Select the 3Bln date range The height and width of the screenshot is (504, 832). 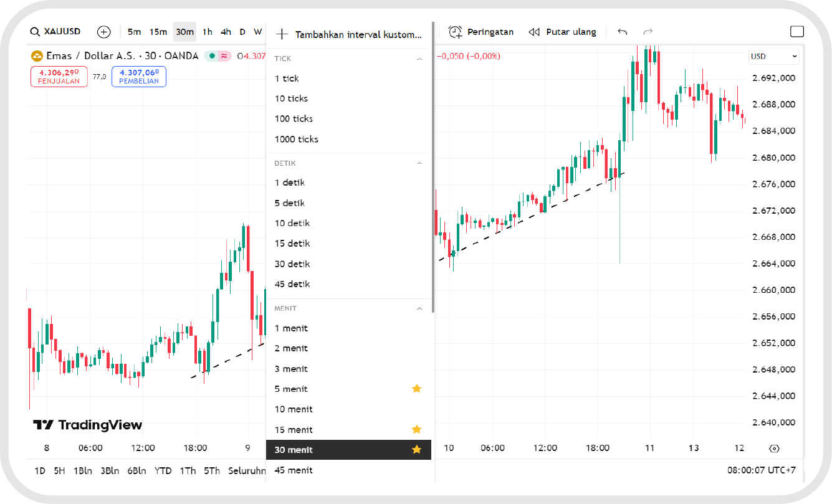coord(109,471)
